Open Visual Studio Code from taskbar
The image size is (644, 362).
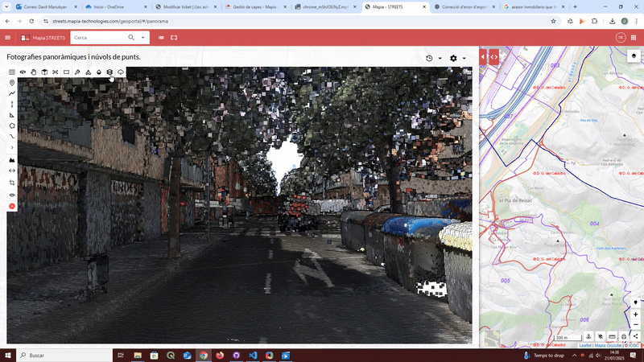pos(253,356)
